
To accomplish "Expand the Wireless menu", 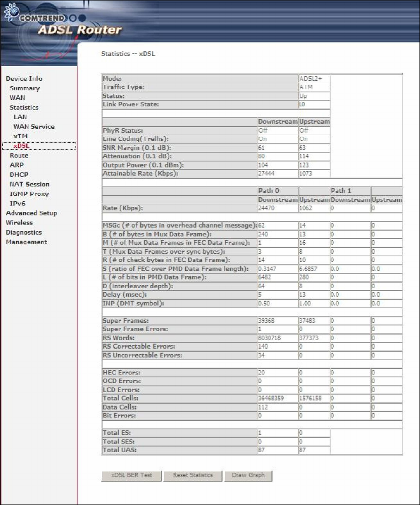I will point(19,222).
